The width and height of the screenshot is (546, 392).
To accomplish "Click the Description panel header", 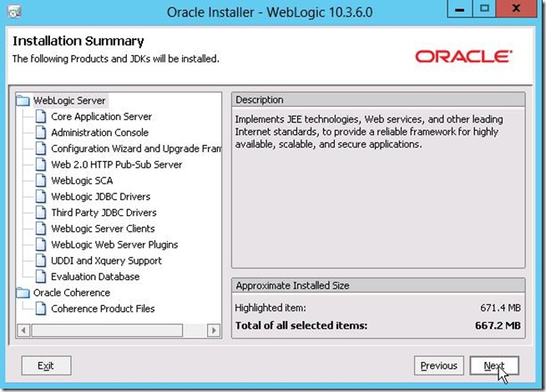I will 378,100.
